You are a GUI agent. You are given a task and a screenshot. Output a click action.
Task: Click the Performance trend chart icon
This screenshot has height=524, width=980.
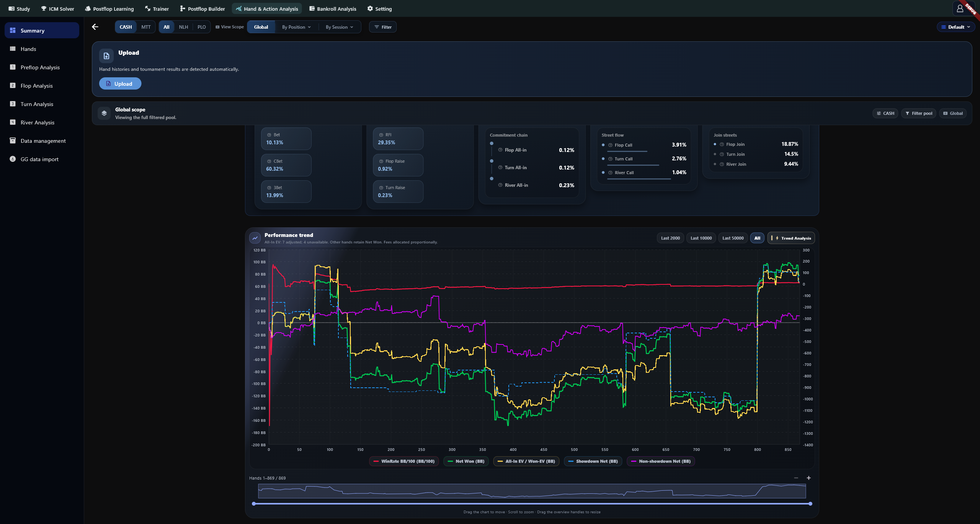click(255, 238)
